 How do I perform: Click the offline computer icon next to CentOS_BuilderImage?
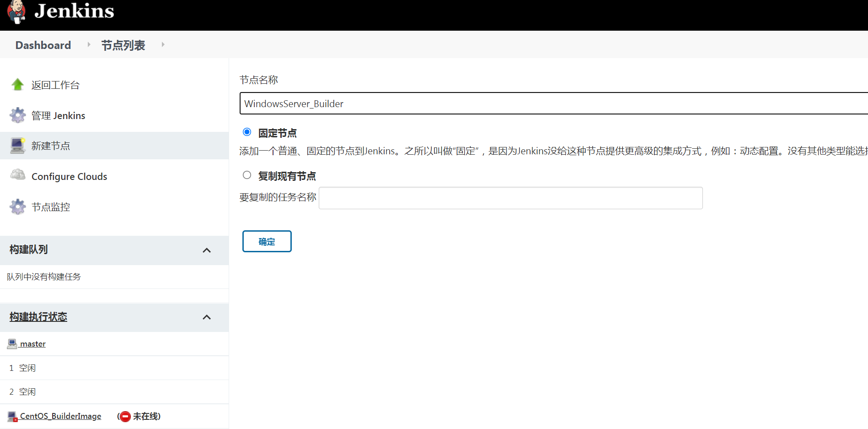coord(12,416)
